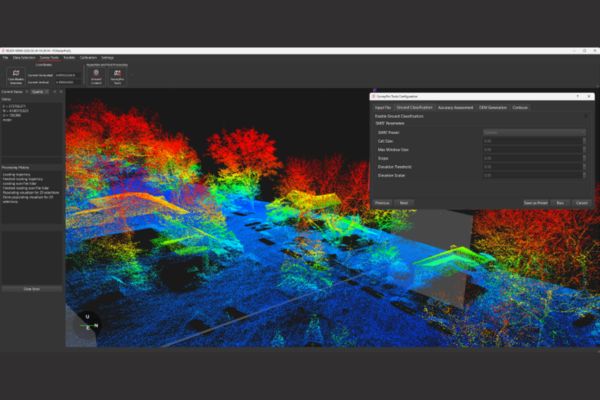
Task: Click the Coordinate Selection icon
Action: (x=15, y=75)
